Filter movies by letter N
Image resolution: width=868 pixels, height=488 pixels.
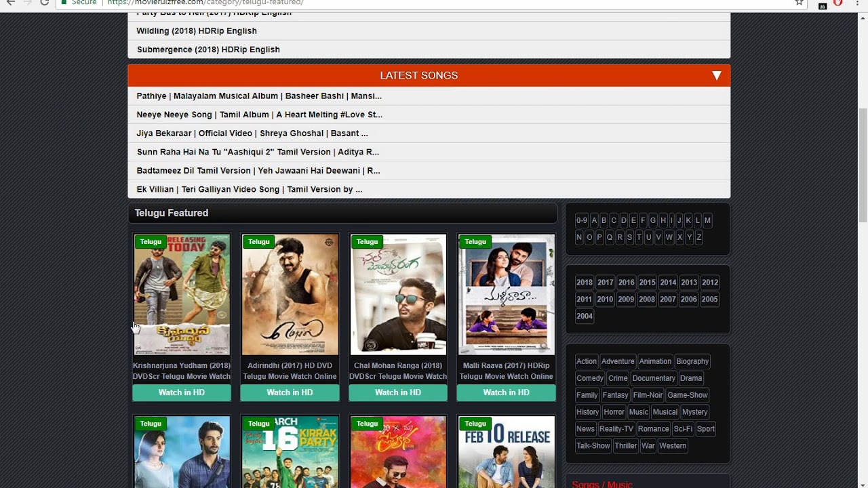pos(579,238)
